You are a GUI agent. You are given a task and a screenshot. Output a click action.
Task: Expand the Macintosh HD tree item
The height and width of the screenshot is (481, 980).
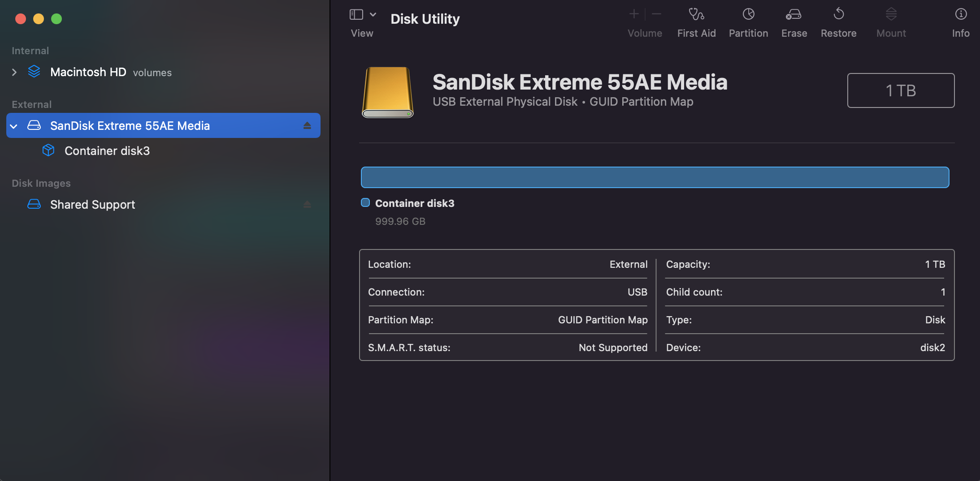point(15,72)
